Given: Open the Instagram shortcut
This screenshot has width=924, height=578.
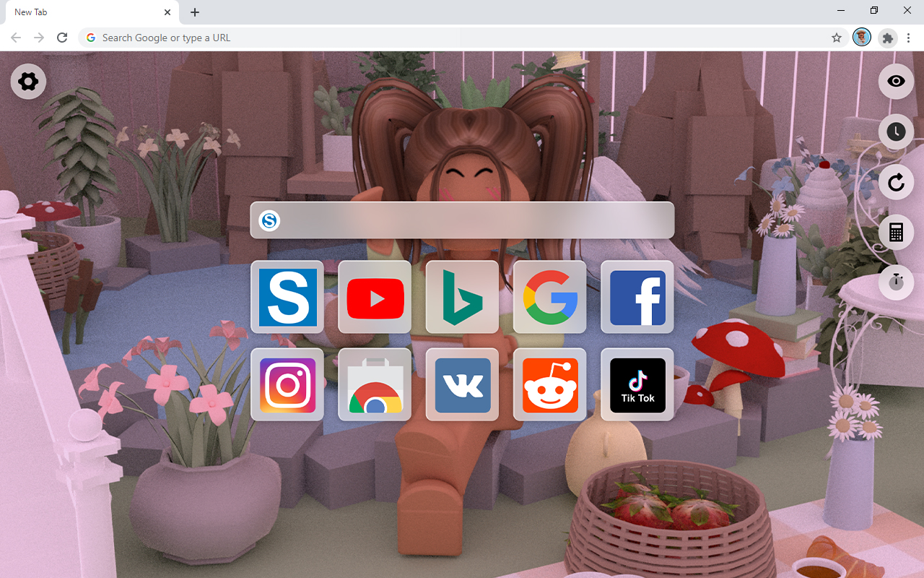Looking at the screenshot, I should (287, 385).
